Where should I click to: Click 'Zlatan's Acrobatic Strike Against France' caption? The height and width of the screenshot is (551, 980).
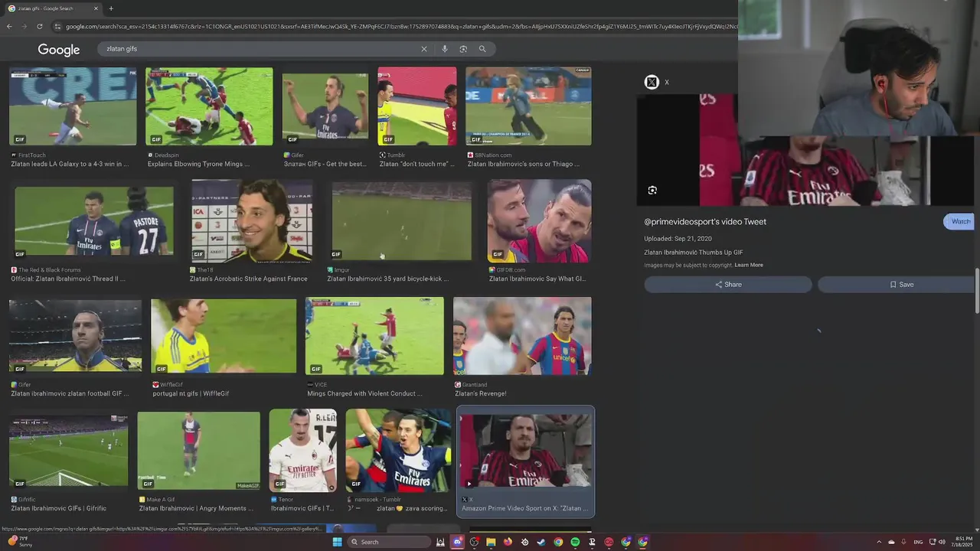click(249, 279)
